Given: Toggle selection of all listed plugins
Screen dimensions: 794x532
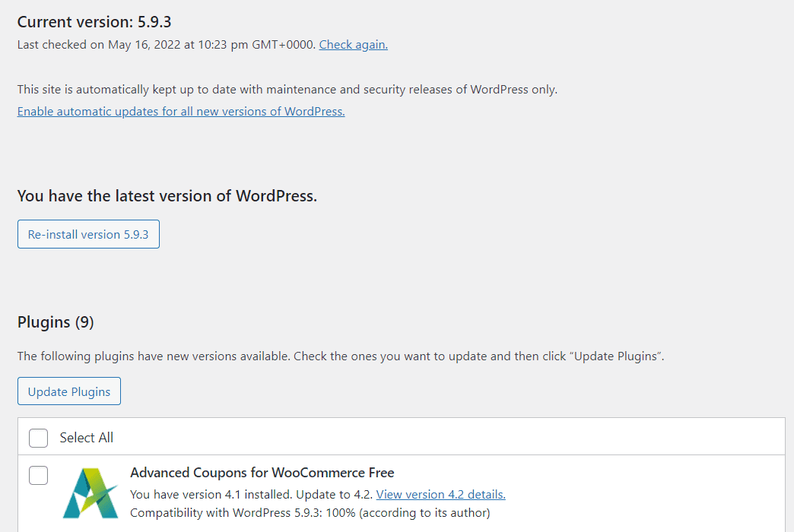Looking at the screenshot, I should [38, 438].
